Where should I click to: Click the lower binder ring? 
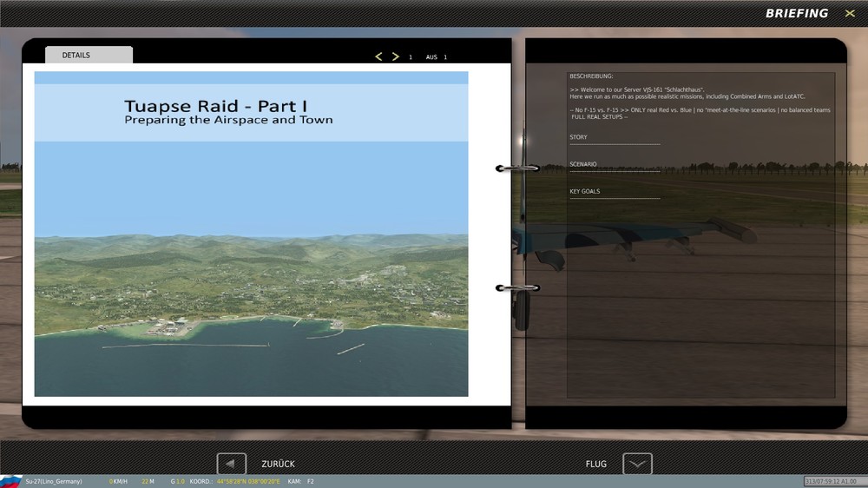(517, 287)
